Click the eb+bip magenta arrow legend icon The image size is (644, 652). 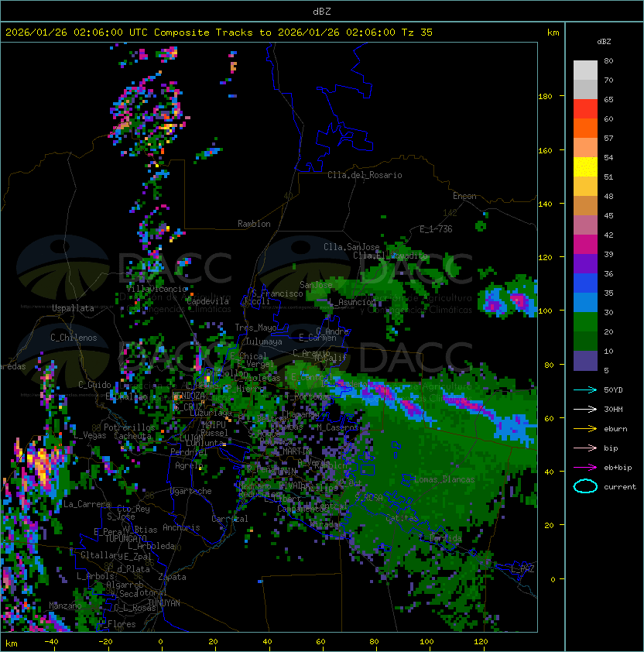[585, 468]
